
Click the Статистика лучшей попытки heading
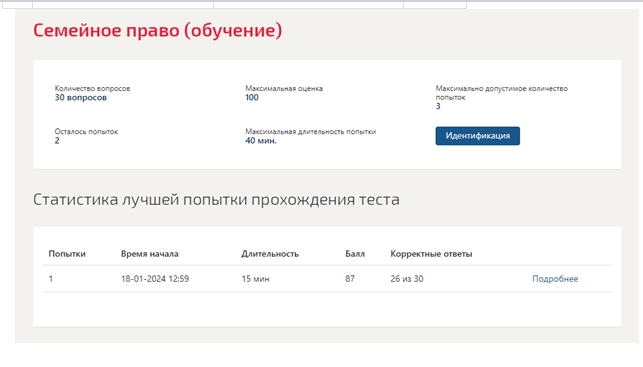click(216, 200)
